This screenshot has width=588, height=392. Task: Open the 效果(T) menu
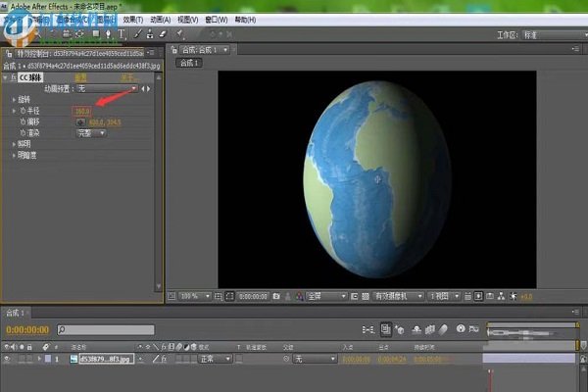tap(133, 20)
